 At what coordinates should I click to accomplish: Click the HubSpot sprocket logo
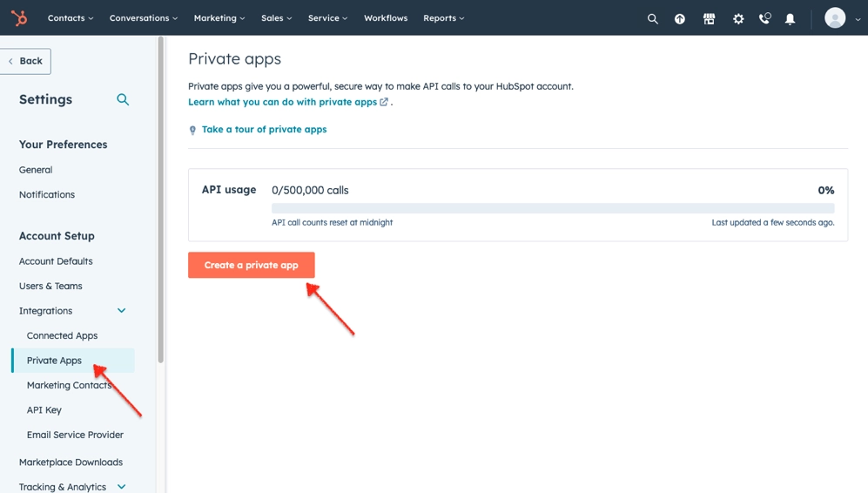coord(19,17)
